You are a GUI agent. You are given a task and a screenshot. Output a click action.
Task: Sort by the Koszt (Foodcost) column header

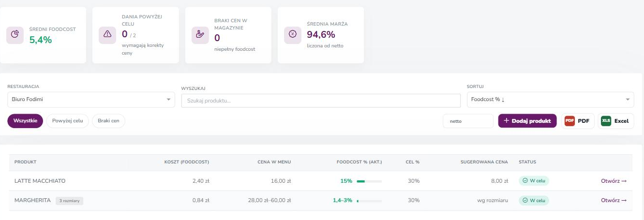pos(187,162)
